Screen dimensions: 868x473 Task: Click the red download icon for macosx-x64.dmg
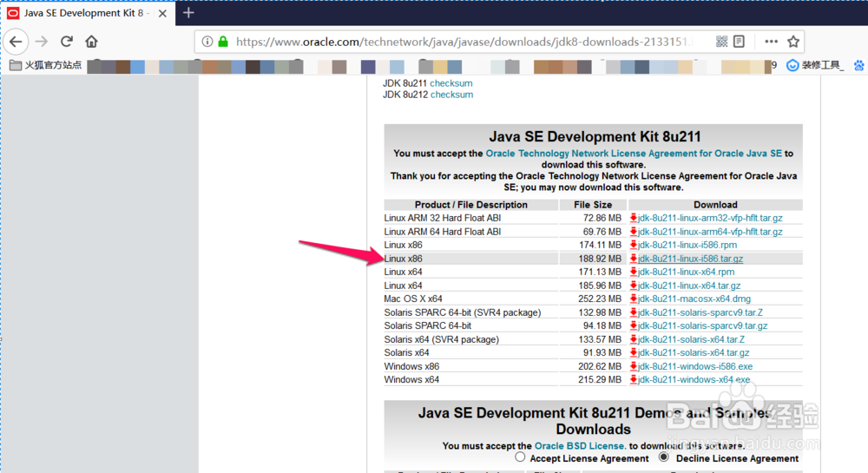tap(634, 299)
